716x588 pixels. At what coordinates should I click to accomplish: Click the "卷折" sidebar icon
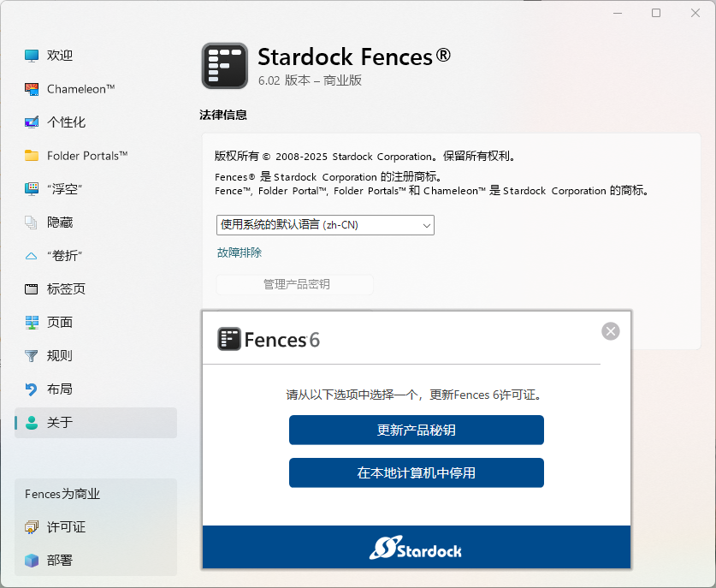pyautogui.click(x=32, y=256)
